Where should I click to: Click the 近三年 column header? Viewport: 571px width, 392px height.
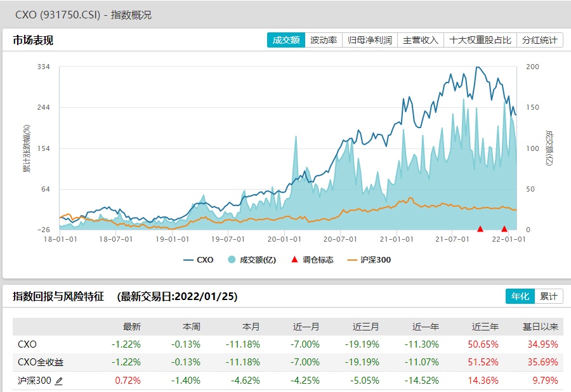point(486,327)
